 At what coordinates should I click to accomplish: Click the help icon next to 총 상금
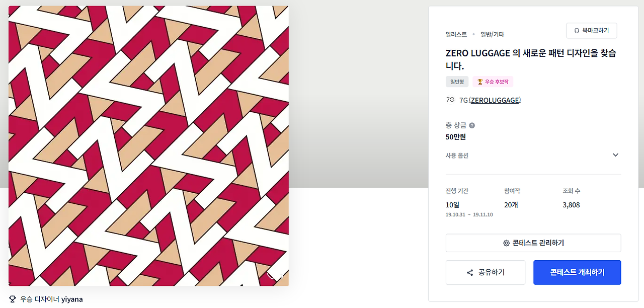pyautogui.click(x=472, y=125)
